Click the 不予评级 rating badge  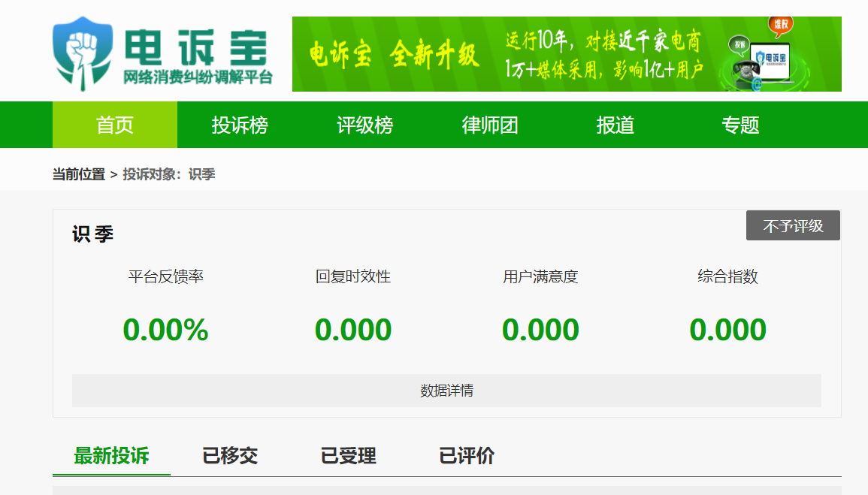(x=793, y=225)
